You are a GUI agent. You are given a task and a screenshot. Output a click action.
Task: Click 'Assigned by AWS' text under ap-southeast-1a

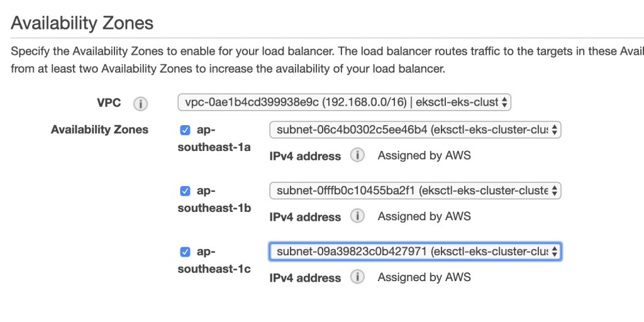(x=424, y=156)
